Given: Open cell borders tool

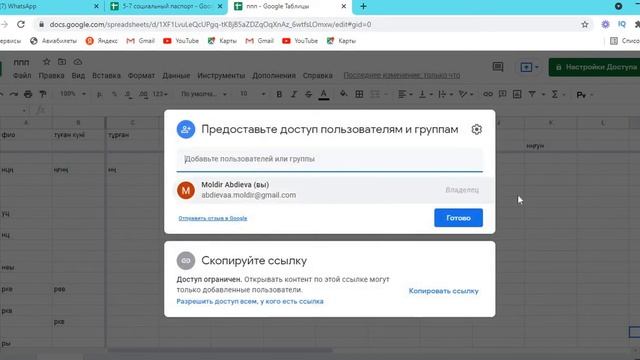Looking at the screenshot, I should 359,94.
